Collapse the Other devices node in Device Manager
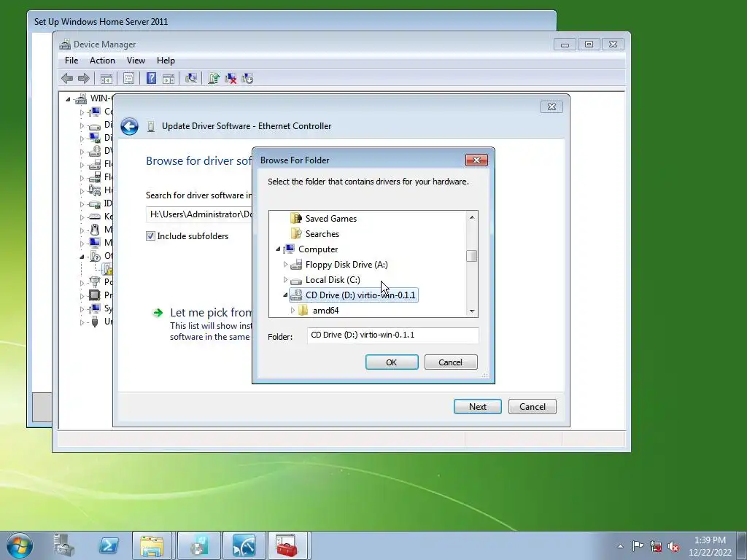Screen dimensions: 747x560 [x=82, y=256]
